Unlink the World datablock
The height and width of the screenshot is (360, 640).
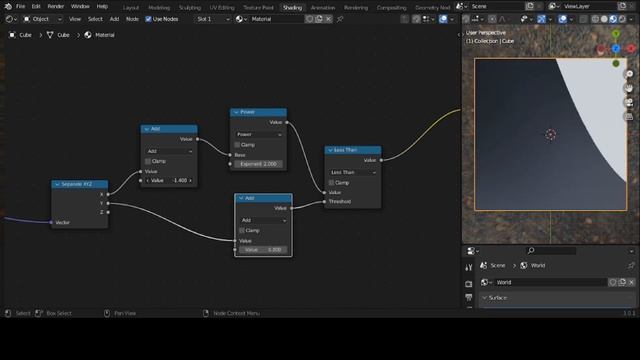[631, 282]
